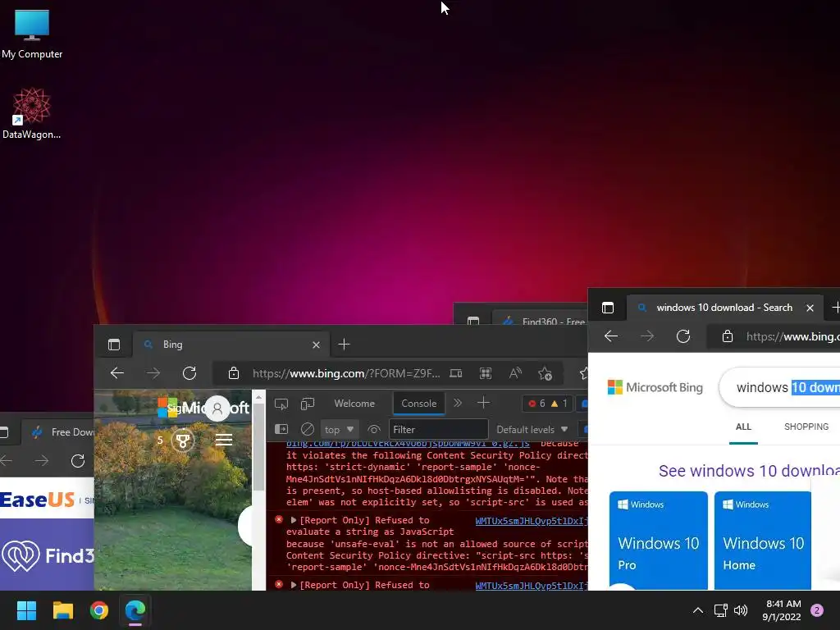
Task: Select the windows 10 download - Search tab
Action: [724, 308]
